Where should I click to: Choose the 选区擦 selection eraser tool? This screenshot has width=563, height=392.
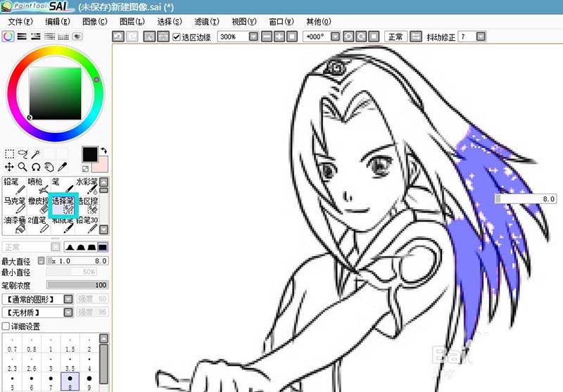(x=87, y=205)
